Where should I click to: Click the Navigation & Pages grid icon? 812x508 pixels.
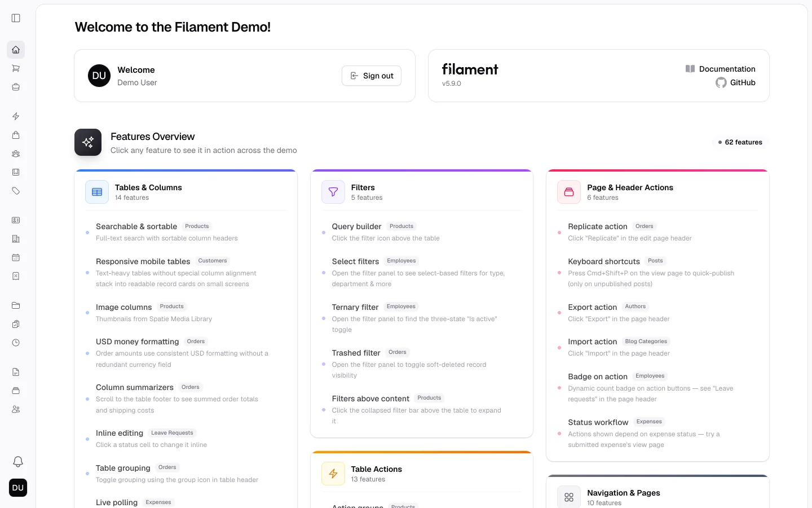tap(569, 497)
